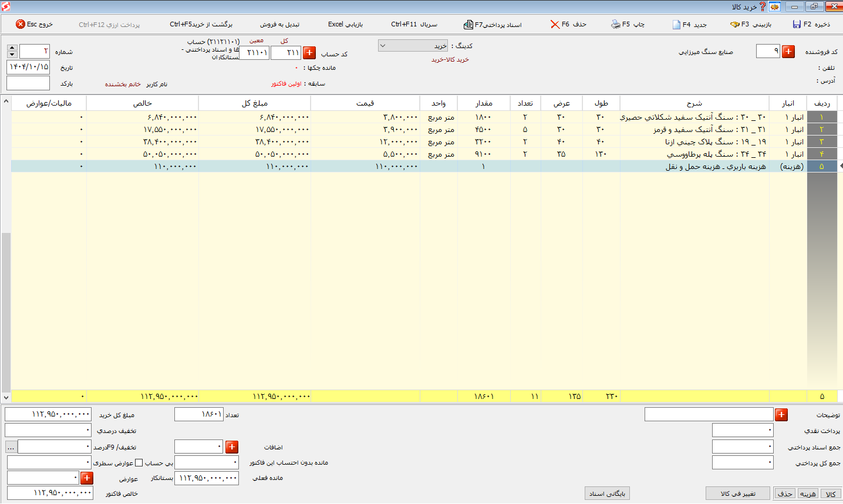Click red plus beside account code field
The width and height of the screenshot is (843, 504).
309,53
